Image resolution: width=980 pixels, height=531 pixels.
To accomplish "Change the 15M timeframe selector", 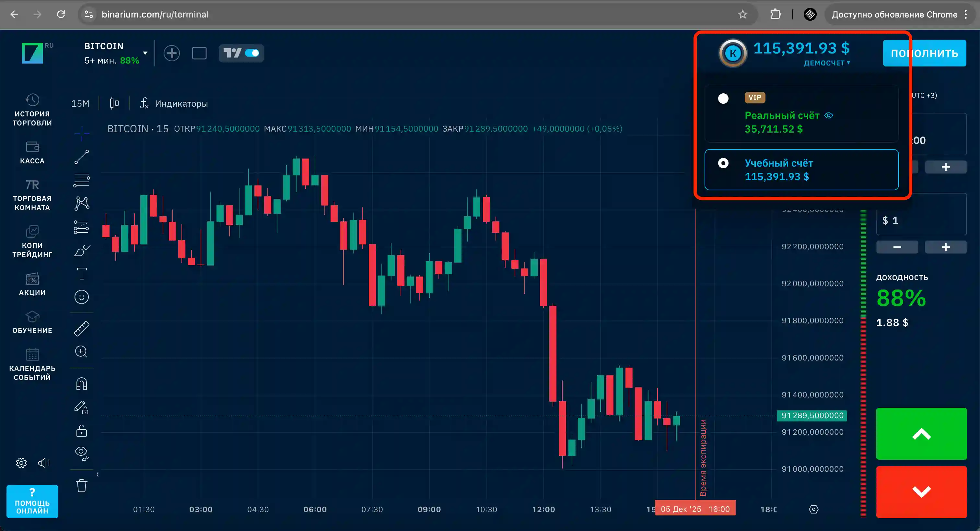I will click(80, 103).
